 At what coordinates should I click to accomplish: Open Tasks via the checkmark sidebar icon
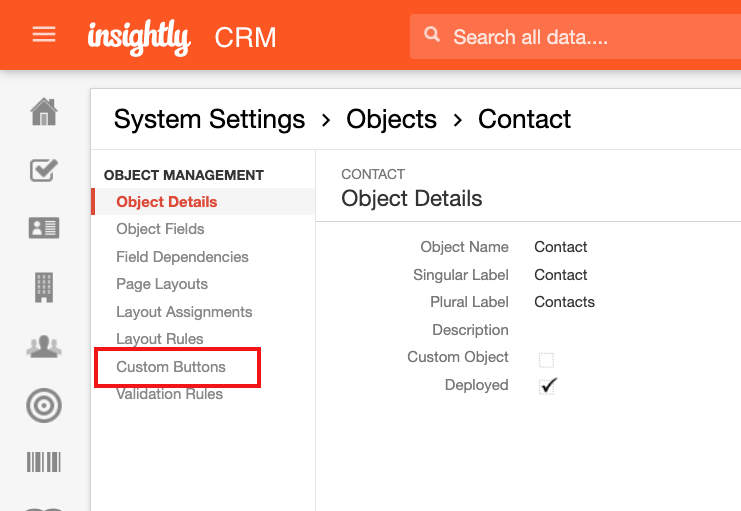coord(44,170)
